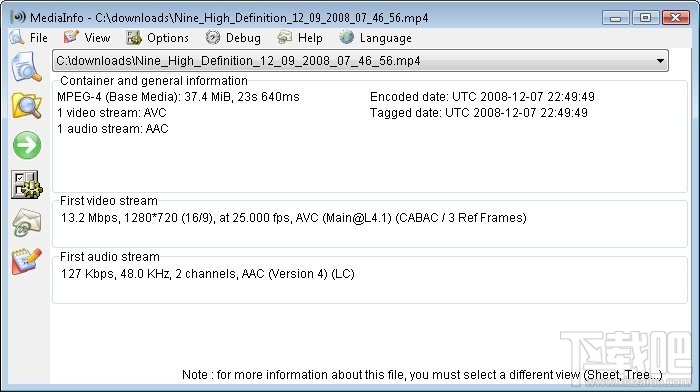This screenshot has height=392, width=700.
Task: Click the 'Encoded date' line
Action: (482, 97)
